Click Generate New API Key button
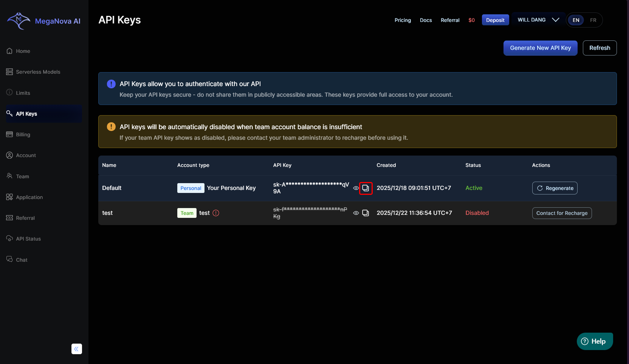Viewport: 629px width, 364px height. click(540, 48)
